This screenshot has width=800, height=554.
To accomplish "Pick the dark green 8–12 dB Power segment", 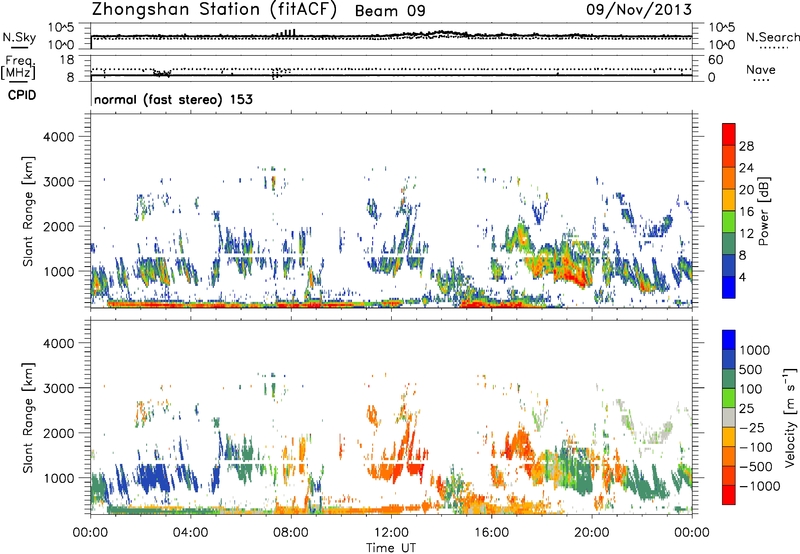I will click(x=729, y=243).
